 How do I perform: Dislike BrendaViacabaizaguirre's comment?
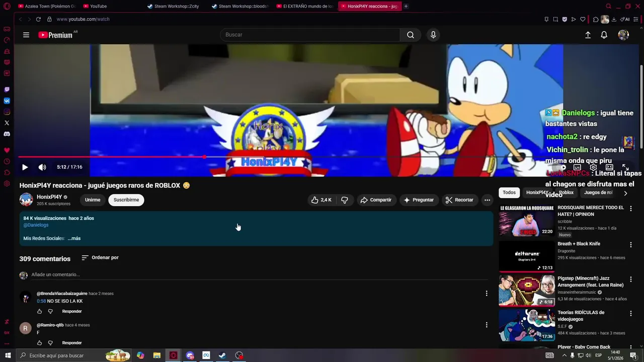coord(50,311)
